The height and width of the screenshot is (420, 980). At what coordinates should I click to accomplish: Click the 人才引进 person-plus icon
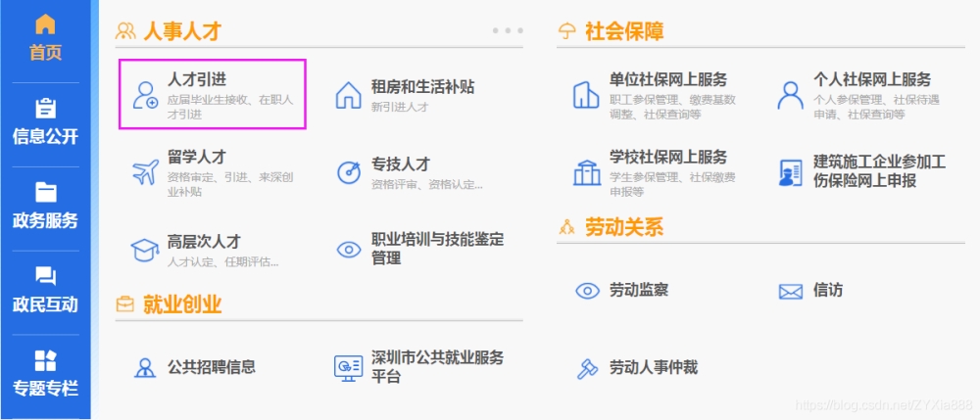pyautogui.click(x=146, y=95)
